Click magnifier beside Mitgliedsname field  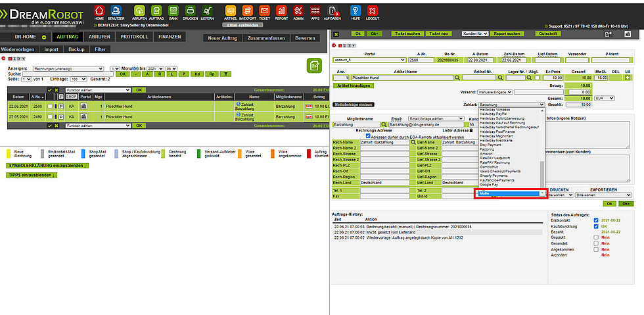[x=384, y=124]
